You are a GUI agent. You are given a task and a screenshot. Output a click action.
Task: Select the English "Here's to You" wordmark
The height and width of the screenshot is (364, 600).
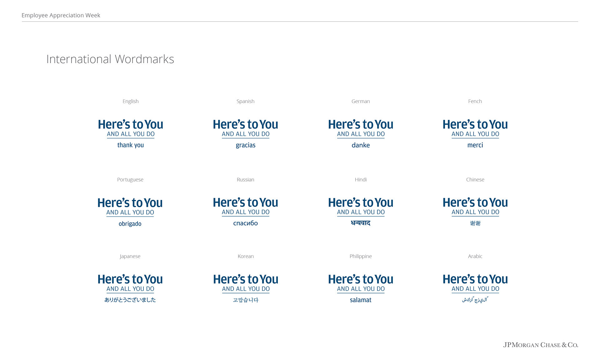pos(131,124)
